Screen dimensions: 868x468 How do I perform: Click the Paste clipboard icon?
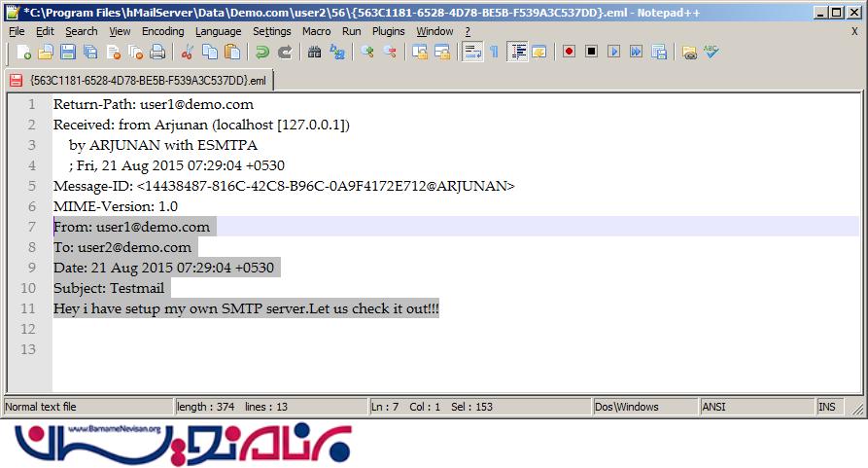(232, 53)
